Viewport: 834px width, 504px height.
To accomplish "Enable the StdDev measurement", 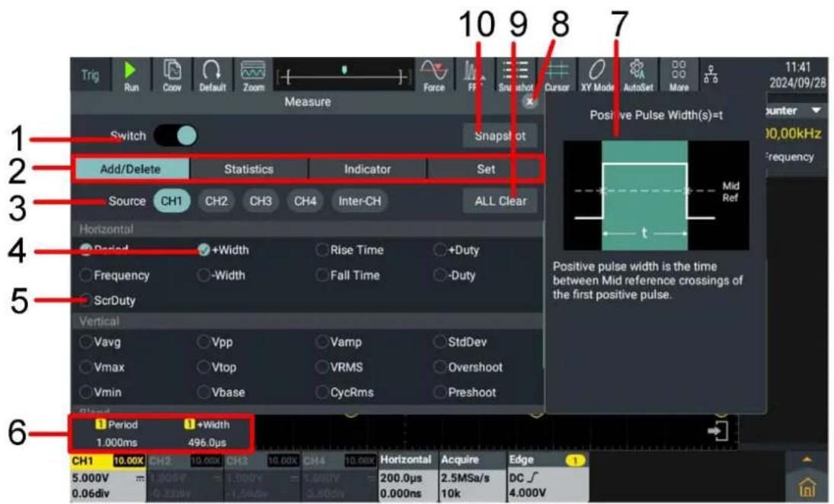I will pyautogui.click(x=440, y=342).
